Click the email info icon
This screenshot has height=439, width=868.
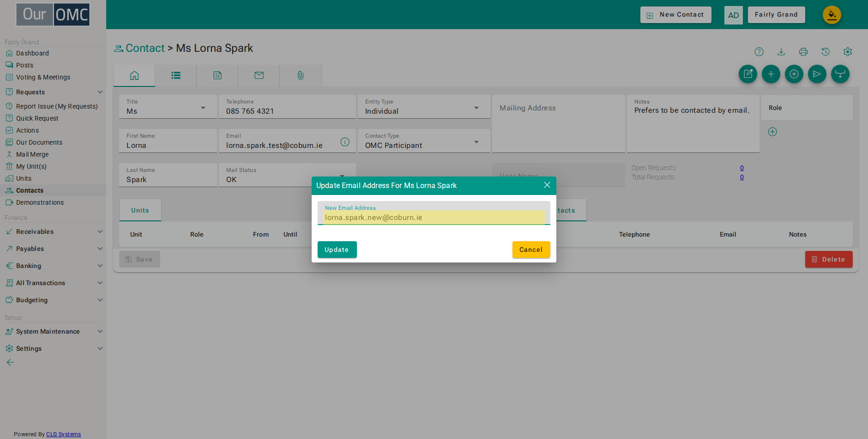coord(345,142)
